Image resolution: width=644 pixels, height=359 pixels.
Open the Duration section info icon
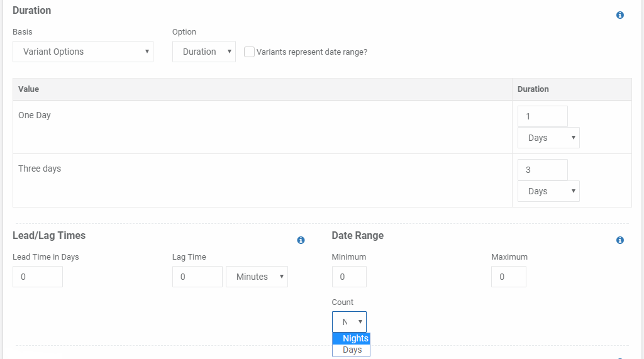619,15
